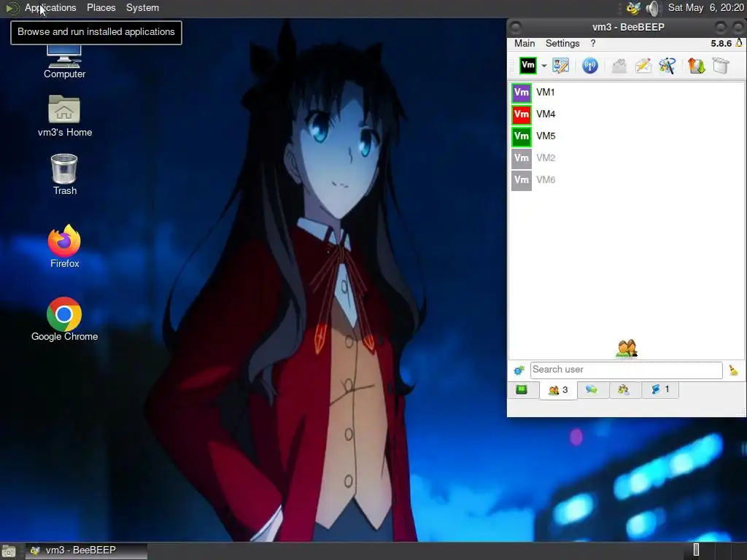Click the BeeBEEP window title bar
The image size is (747, 560).
point(628,27)
